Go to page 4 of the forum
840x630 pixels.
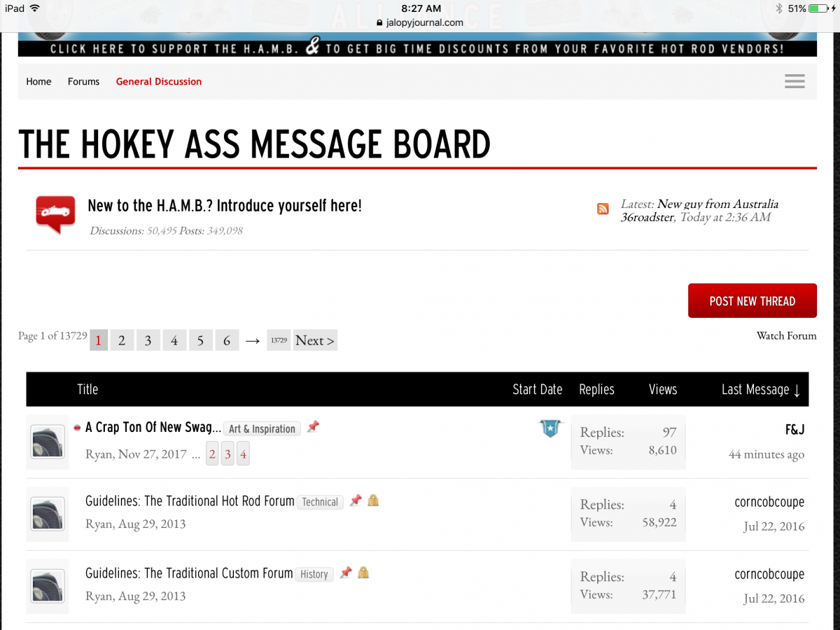(x=174, y=340)
